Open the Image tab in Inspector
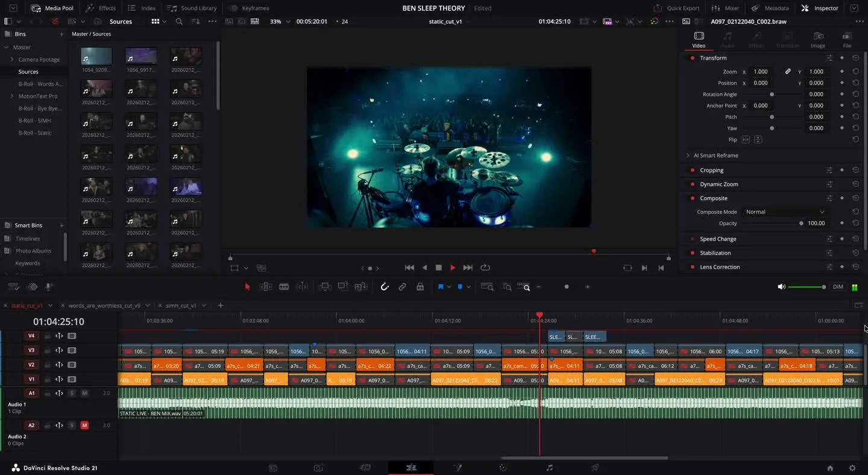 click(818, 40)
